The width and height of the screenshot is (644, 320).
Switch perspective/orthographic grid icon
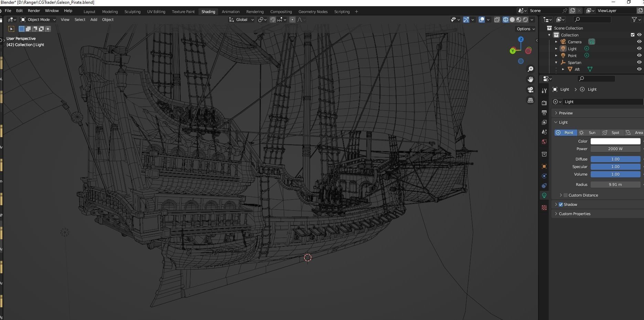530,100
